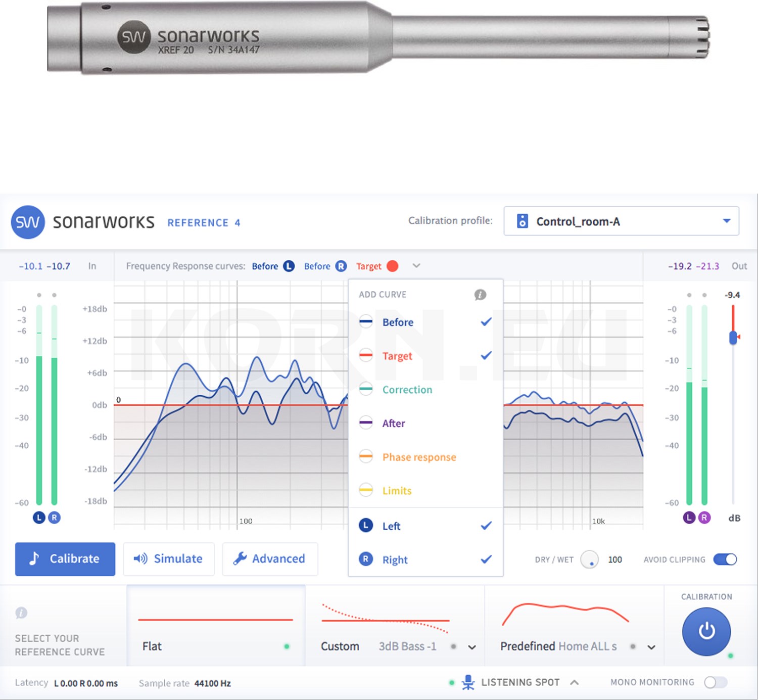This screenshot has height=700, width=758.
Task: Uncheck the Target curve checkmark
Action: pos(486,355)
